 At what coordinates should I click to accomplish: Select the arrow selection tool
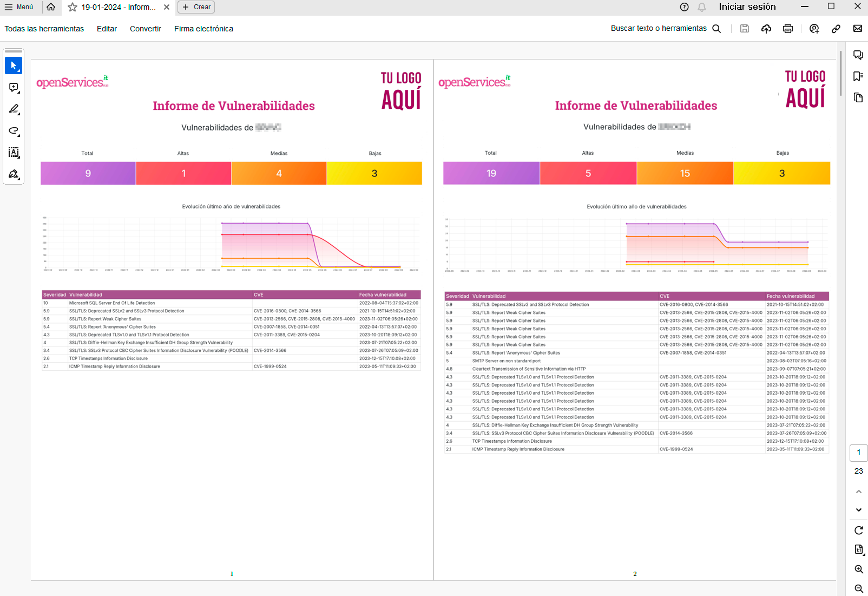[x=14, y=66]
